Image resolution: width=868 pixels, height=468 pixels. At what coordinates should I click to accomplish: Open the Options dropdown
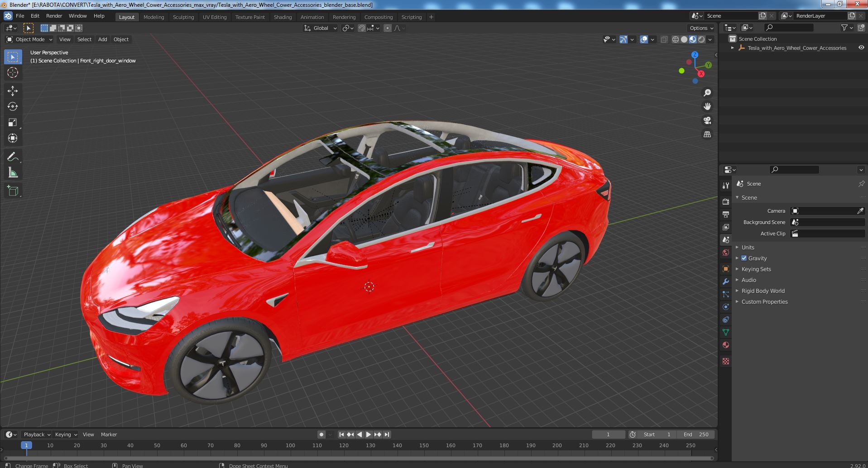coord(701,28)
